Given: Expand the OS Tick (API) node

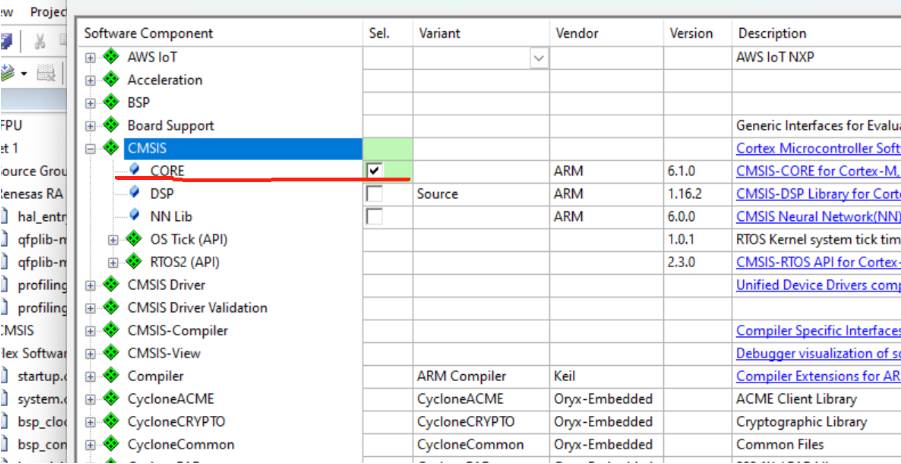Looking at the screenshot, I should point(113,240).
